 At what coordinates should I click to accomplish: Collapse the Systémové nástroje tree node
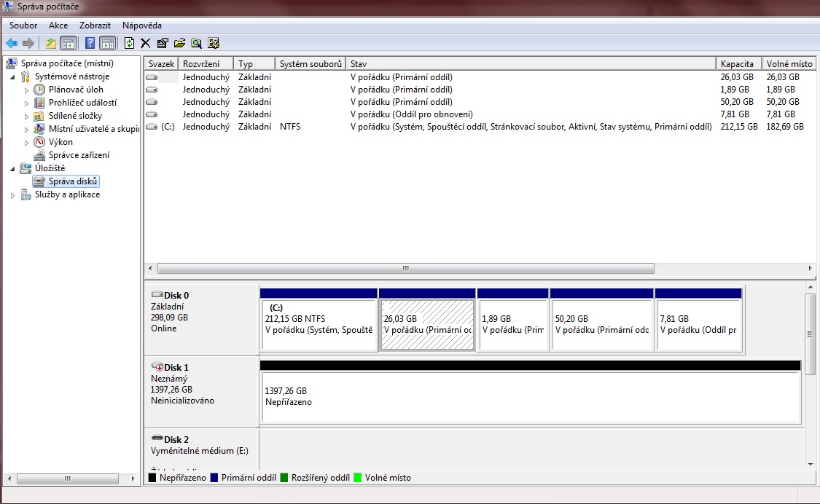[13, 77]
